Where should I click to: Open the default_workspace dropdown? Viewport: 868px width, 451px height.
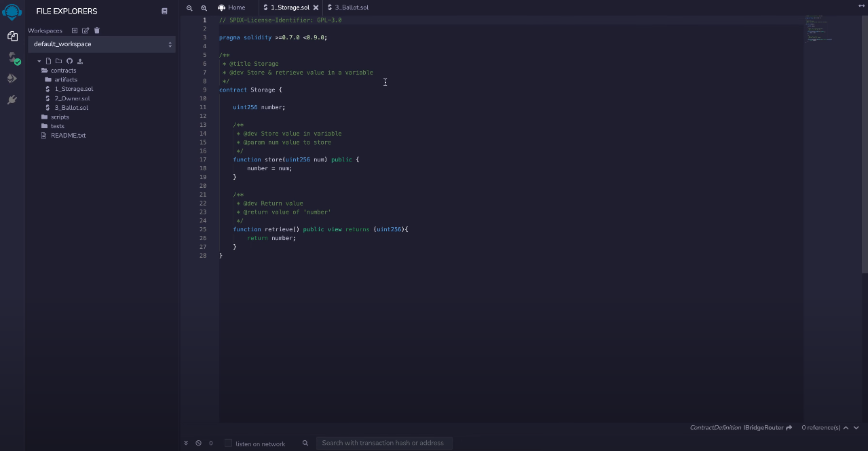point(102,44)
